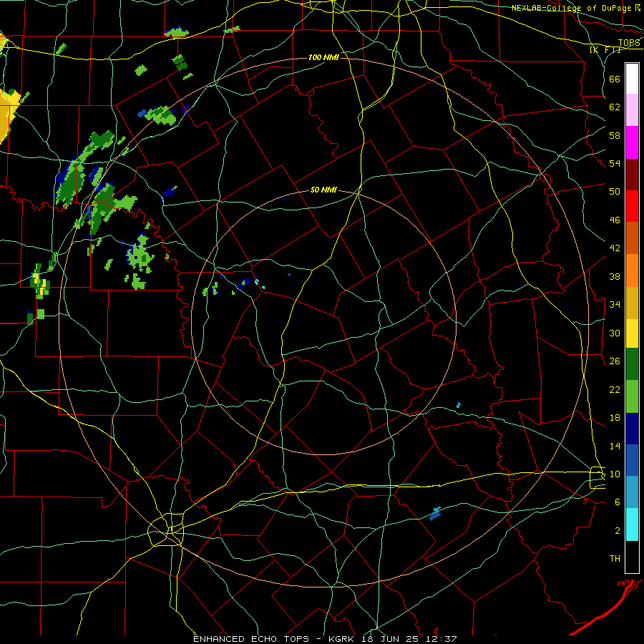Click the scale label '26'
Viewport: 644px width, 644px height.
(615, 361)
